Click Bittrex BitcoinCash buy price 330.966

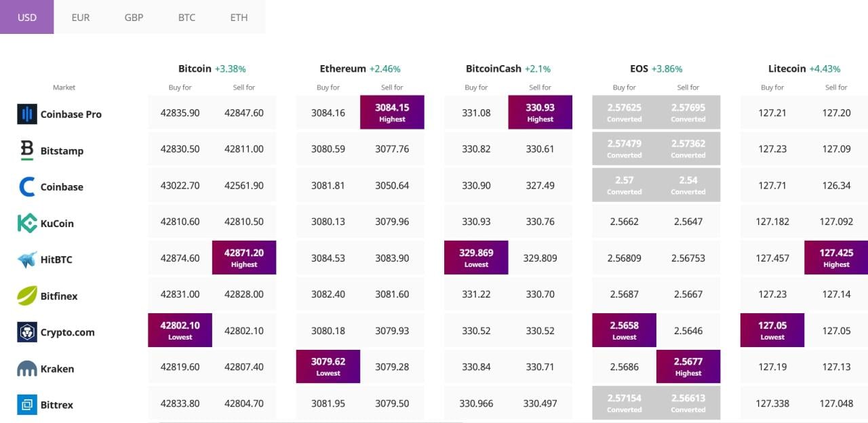(x=476, y=403)
